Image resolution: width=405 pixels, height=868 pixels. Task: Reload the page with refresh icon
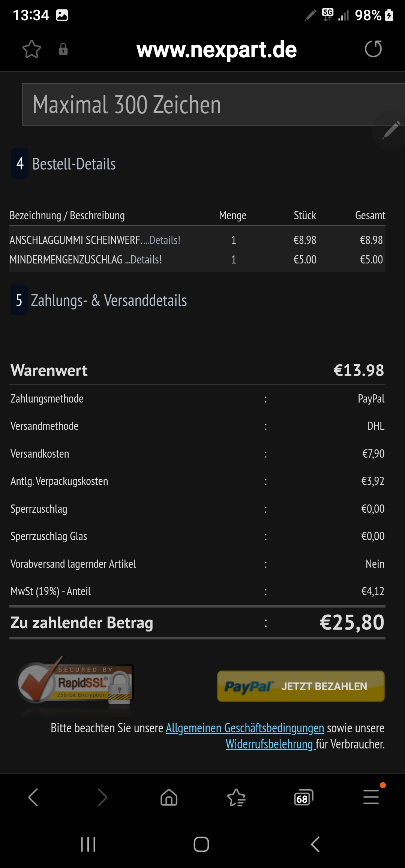click(373, 49)
